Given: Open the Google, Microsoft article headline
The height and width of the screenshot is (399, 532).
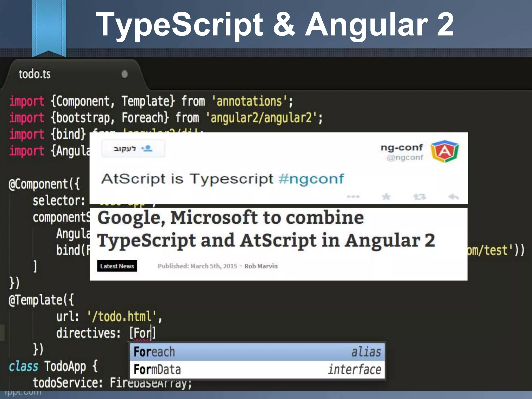Looking at the screenshot, I should pos(266,230).
